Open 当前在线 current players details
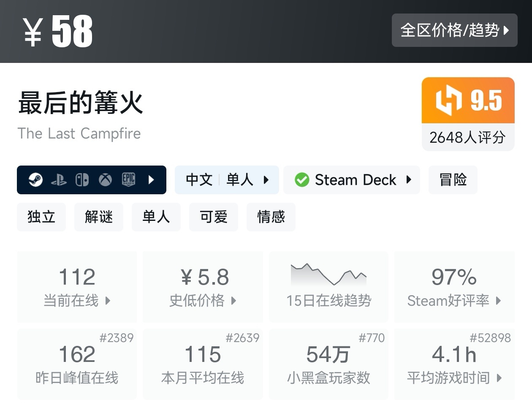The image size is (532, 405). click(77, 287)
